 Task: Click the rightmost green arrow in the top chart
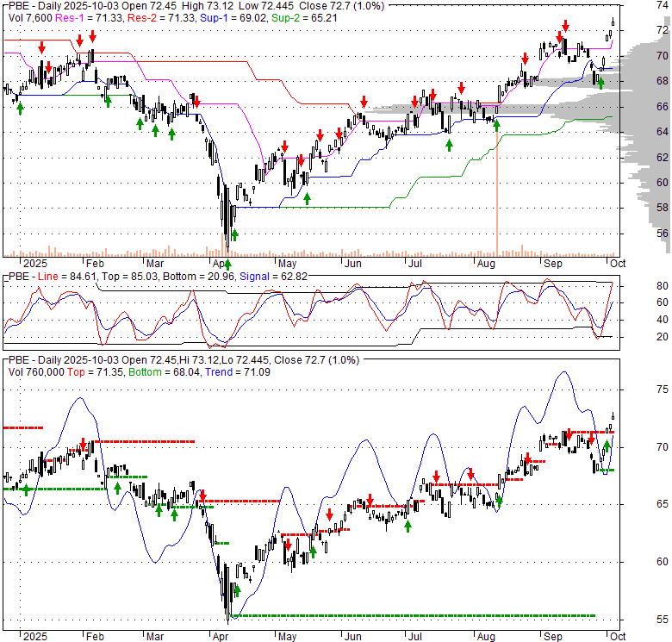pos(600,83)
